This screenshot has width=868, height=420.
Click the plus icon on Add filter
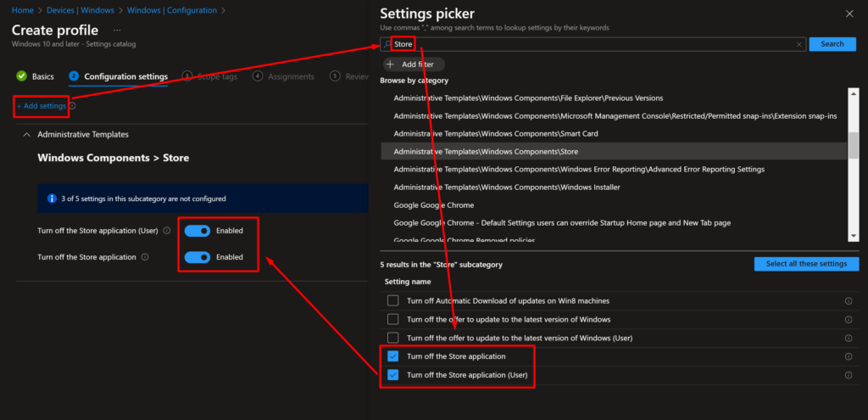(390, 64)
